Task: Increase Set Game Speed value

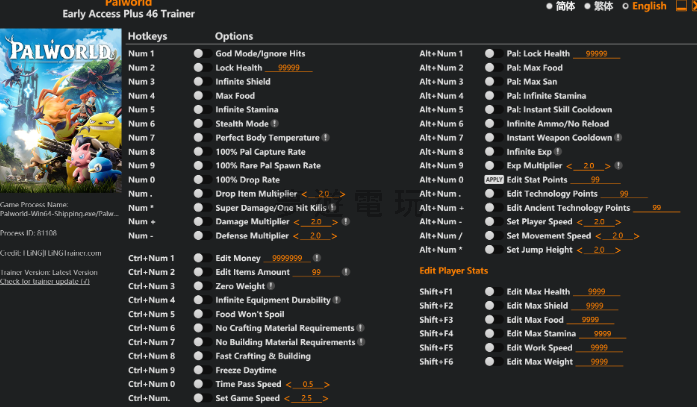Action: tap(325, 399)
